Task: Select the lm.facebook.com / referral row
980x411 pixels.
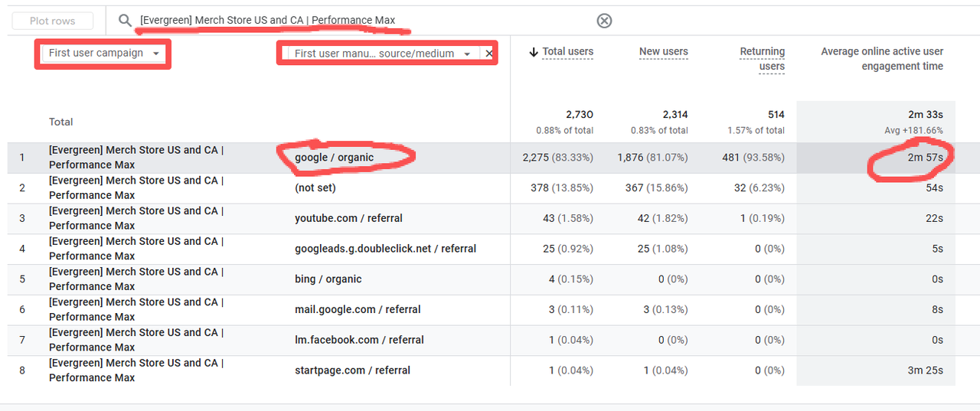Action: [x=359, y=340]
